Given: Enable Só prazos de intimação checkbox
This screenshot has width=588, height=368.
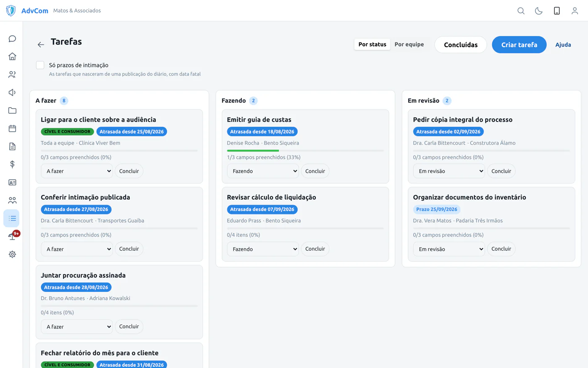Looking at the screenshot, I should pyautogui.click(x=40, y=65).
